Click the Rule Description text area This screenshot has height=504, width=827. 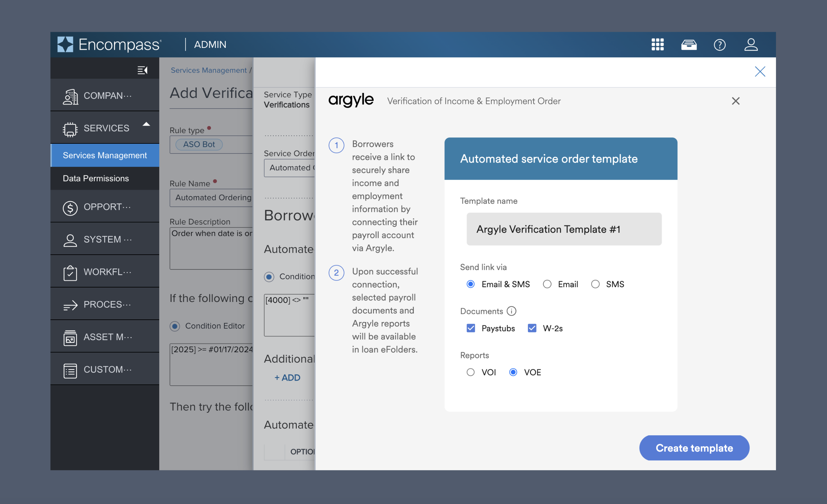[x=211, y=248]
